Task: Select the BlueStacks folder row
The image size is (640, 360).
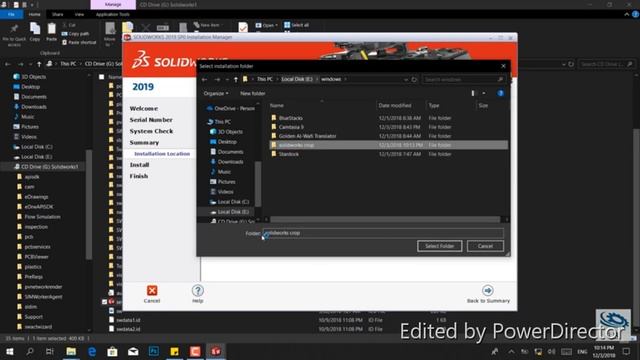Action: click(x=389, y=118)
